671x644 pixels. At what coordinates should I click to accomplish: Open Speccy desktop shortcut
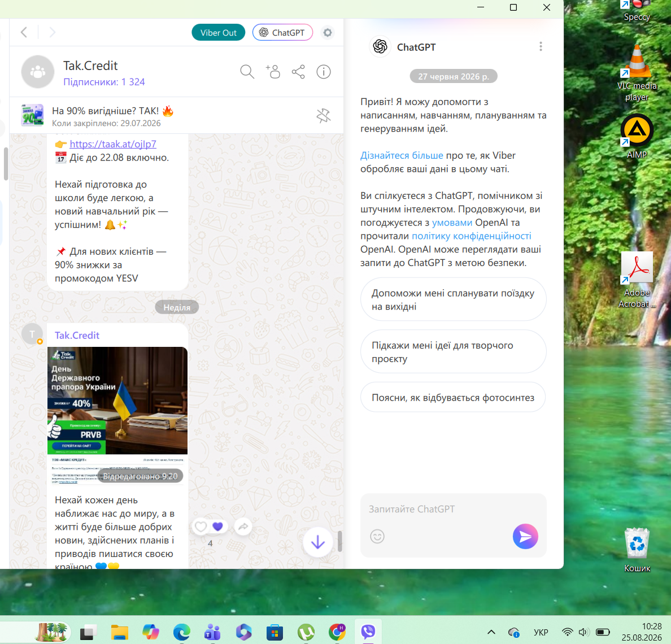click(637, 11)
